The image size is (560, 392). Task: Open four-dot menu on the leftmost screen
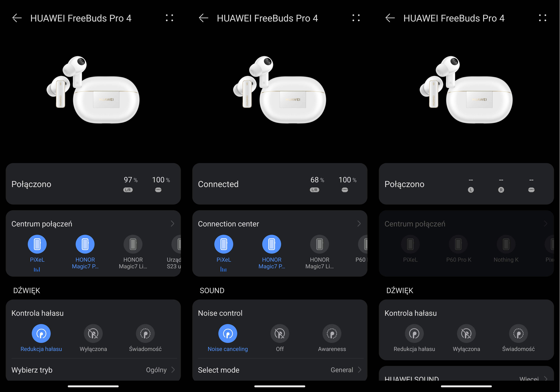tap(169, 18)
